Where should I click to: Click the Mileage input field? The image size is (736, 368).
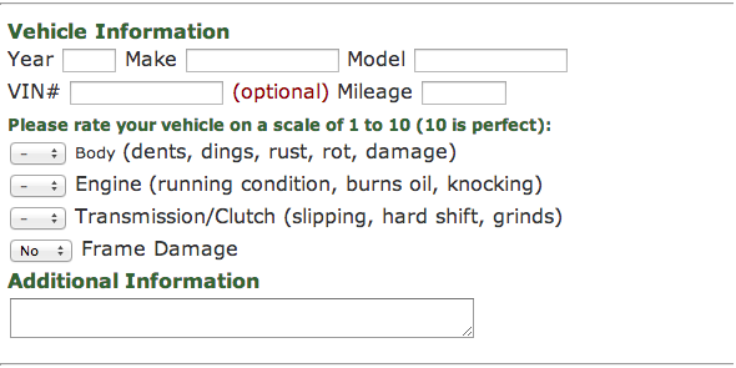click(x=464, y=92)
